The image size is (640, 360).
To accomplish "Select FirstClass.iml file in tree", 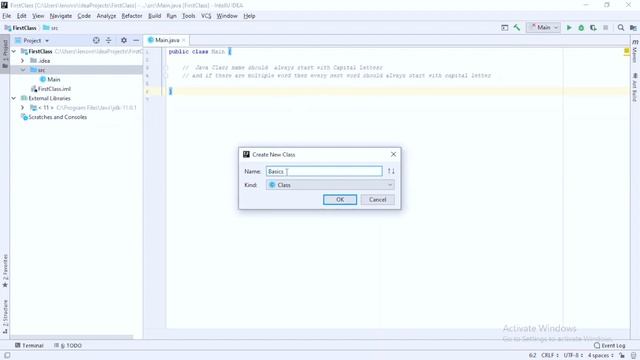I will [51, 89].
